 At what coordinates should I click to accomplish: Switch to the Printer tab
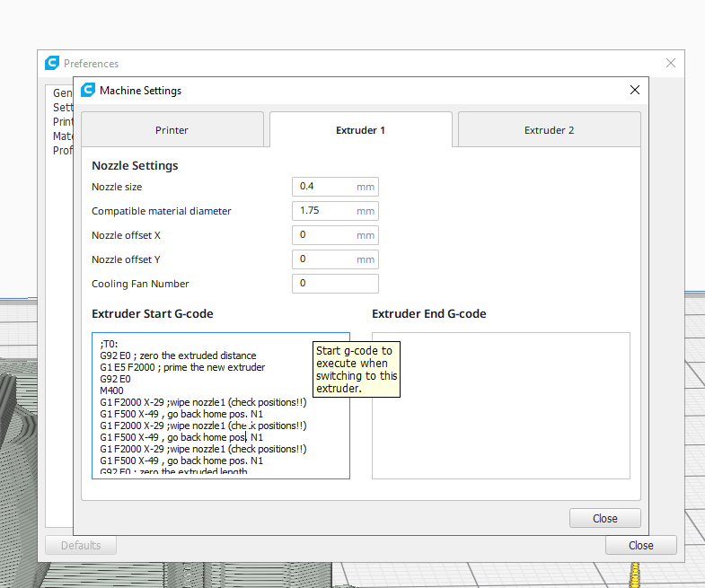pyautogui.click(x=172, y=130)
